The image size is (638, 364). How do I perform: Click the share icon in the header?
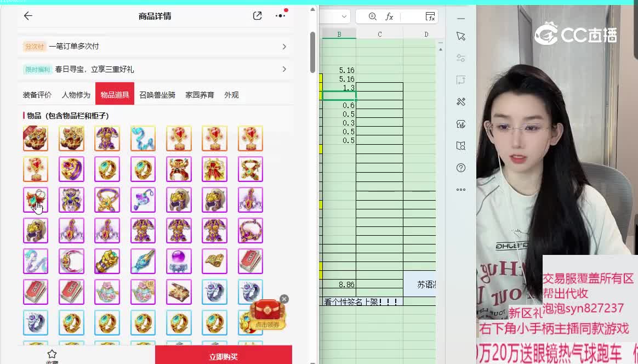tap(257, 16)
